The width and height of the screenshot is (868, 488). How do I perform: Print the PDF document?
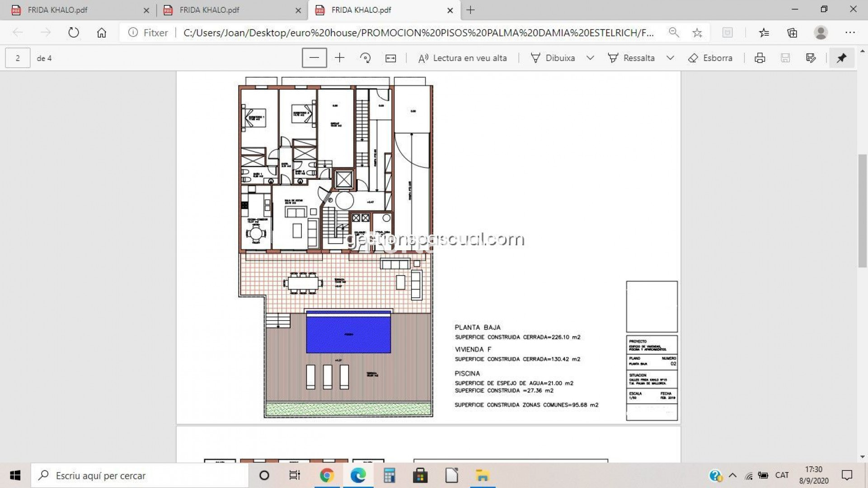tap(760, 58)
